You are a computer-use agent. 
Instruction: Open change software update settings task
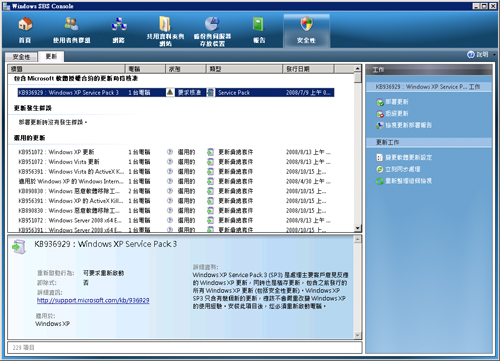408,157
